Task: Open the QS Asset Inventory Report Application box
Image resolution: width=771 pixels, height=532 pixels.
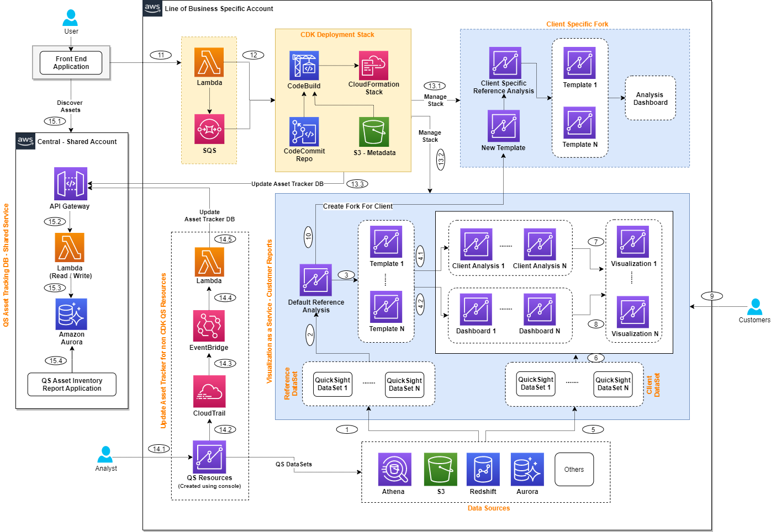Action: coord(71,384)
